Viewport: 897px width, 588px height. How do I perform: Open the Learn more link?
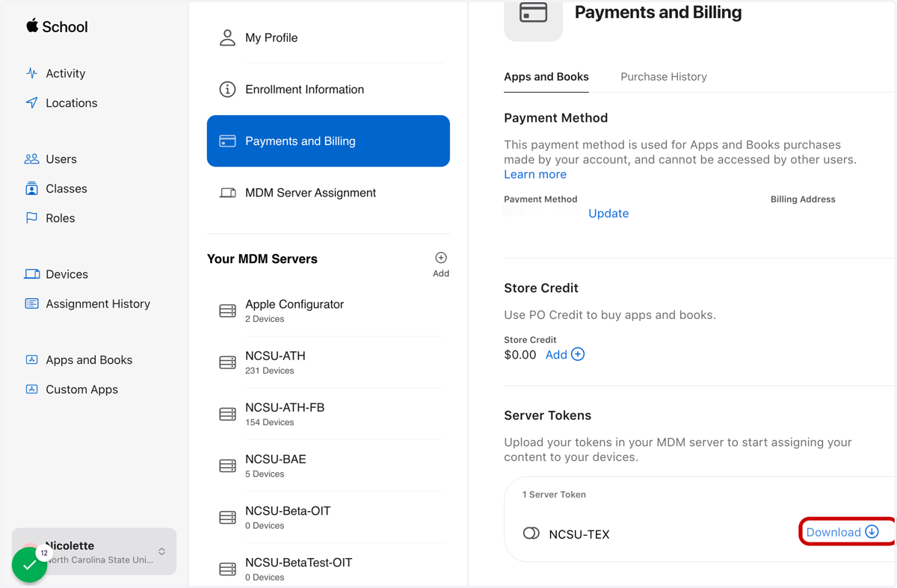pyautogui.click(x=535, y=174)
